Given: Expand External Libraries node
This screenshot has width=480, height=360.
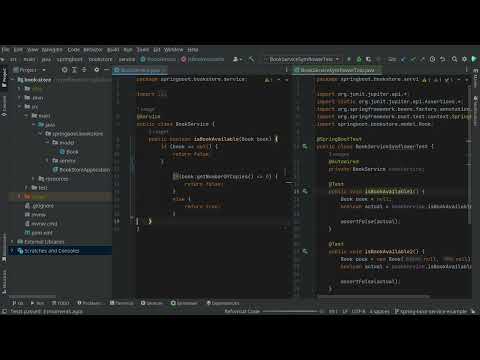Looking at the screenshot, I should [13, 242].
